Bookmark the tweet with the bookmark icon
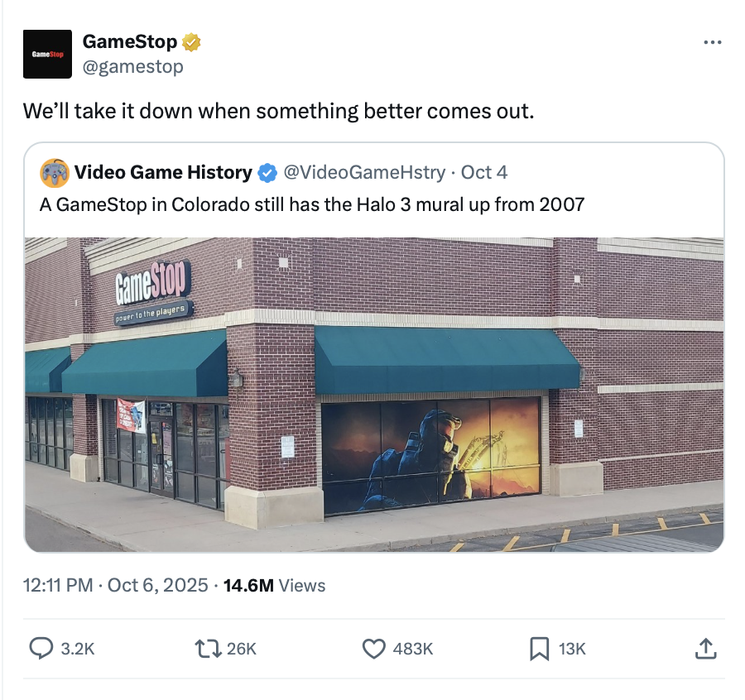Image resolution: width=745 pixels, height=700 pixels. pyautogui.click(x=539, y=649)
